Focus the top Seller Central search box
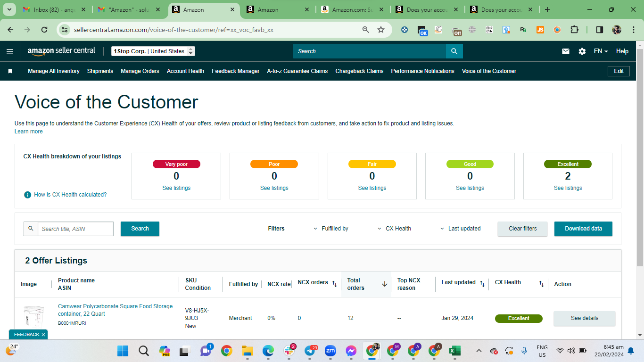The height and width of the screenshot is (362, 644). [x=370, y=51]
